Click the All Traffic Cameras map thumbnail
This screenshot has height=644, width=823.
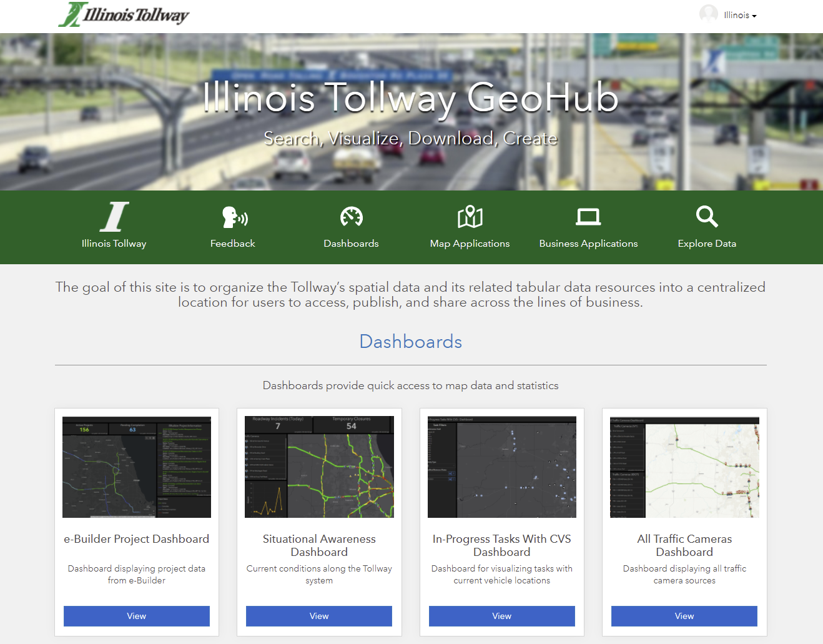[x=684, y=467]
